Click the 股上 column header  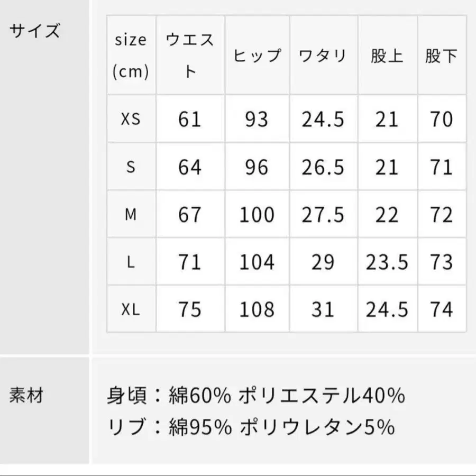coord(387,56)
